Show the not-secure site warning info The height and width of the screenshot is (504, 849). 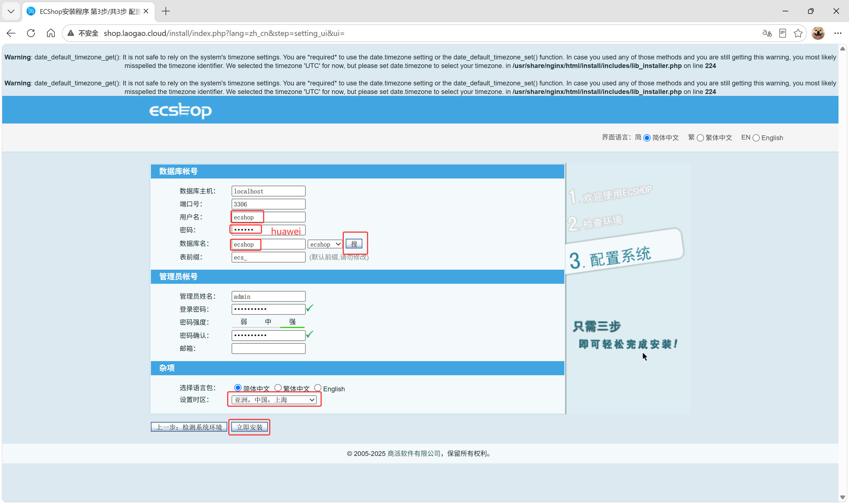(x=83, y=33)
